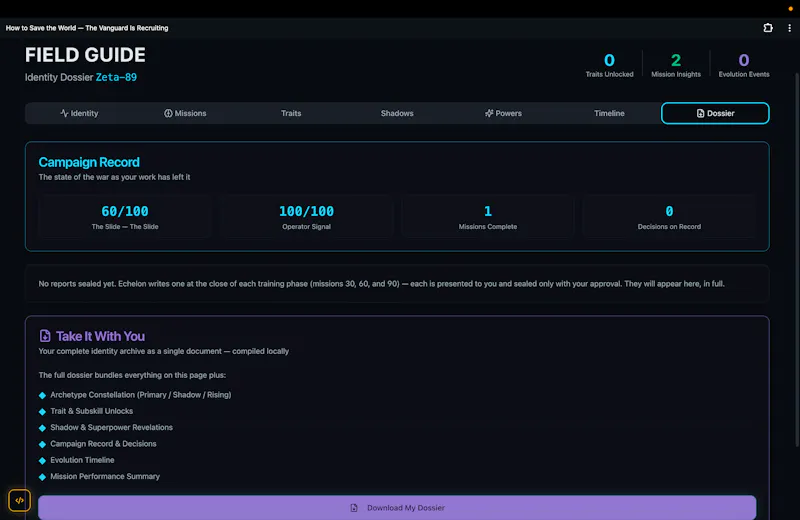Click the Mission Insights counter
Viewport: 800px width, 520px height.
676,65
